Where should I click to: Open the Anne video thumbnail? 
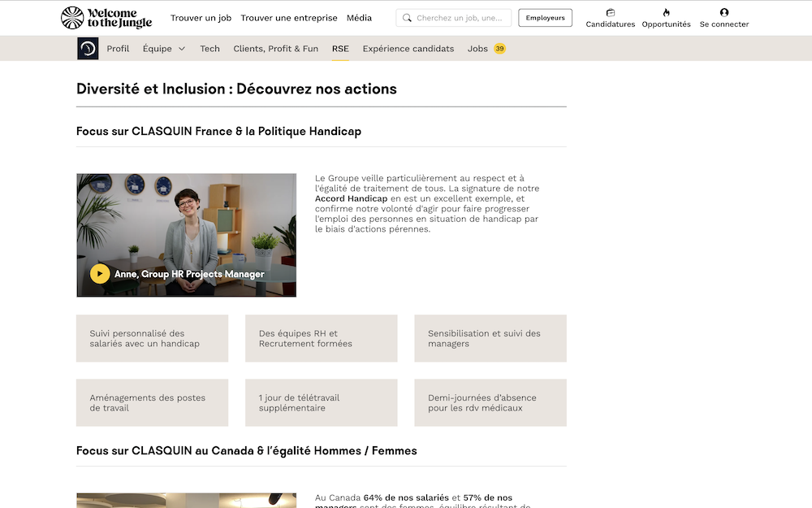187,236
